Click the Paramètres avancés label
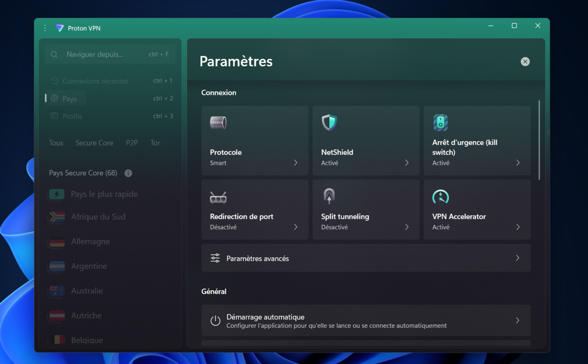Image resolution: width=588 pixels, height=364 pixels. 257,259
